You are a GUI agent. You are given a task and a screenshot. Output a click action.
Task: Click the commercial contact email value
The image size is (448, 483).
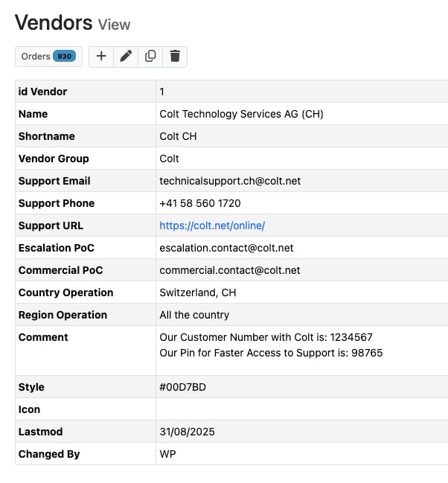(x=230, y=270)
